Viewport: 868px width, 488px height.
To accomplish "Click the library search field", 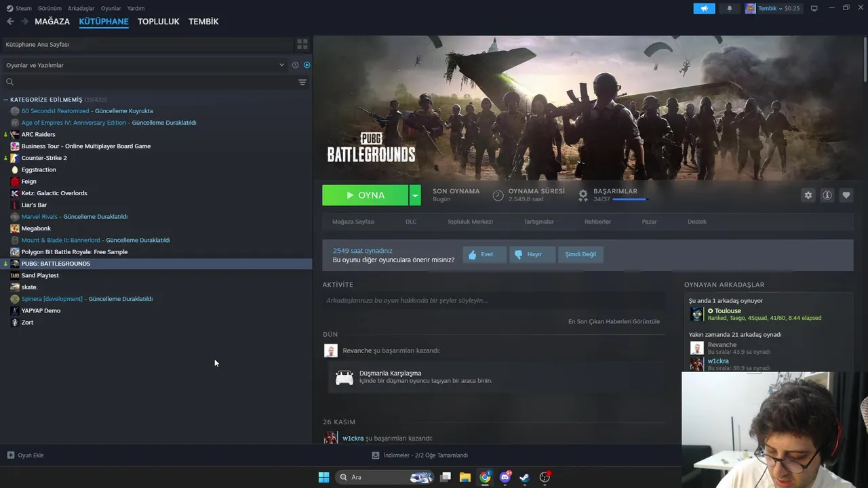I will tap(149, 82).
